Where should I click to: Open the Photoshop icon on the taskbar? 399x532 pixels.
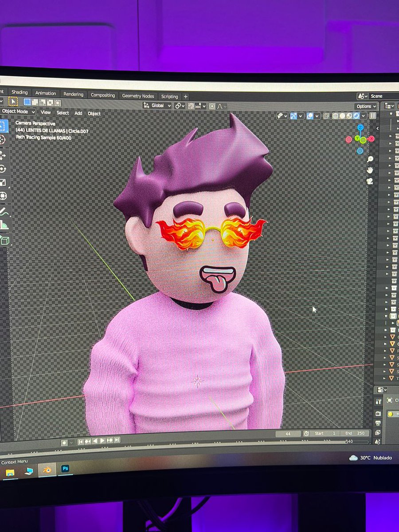pyautogui.click(x=66, y=469)
